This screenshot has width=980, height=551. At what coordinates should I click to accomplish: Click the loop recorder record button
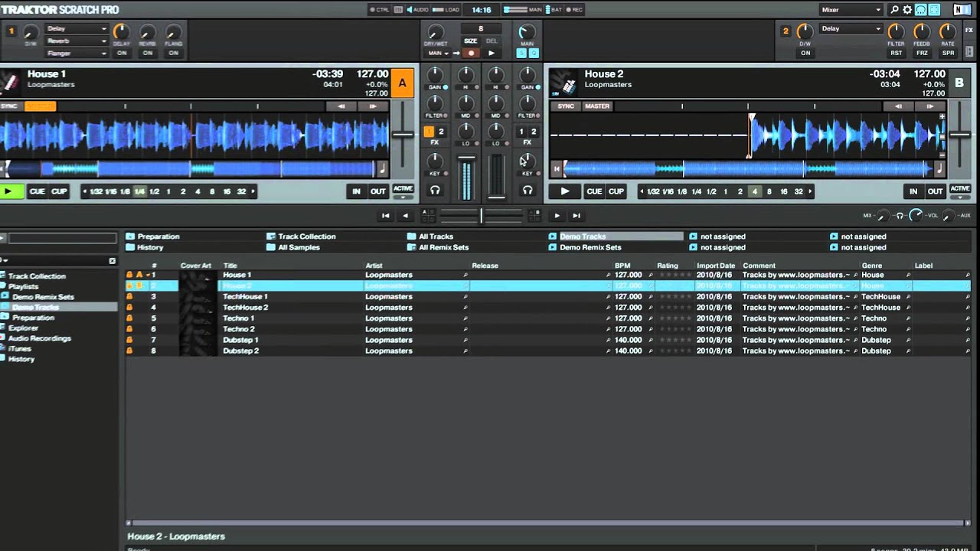pos(471,54)
